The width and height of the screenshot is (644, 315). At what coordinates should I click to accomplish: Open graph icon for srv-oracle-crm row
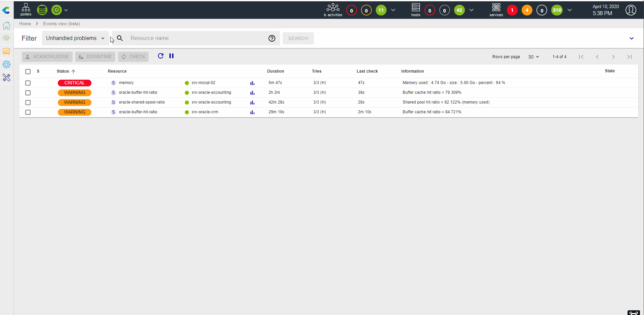[x=252, y=112]
